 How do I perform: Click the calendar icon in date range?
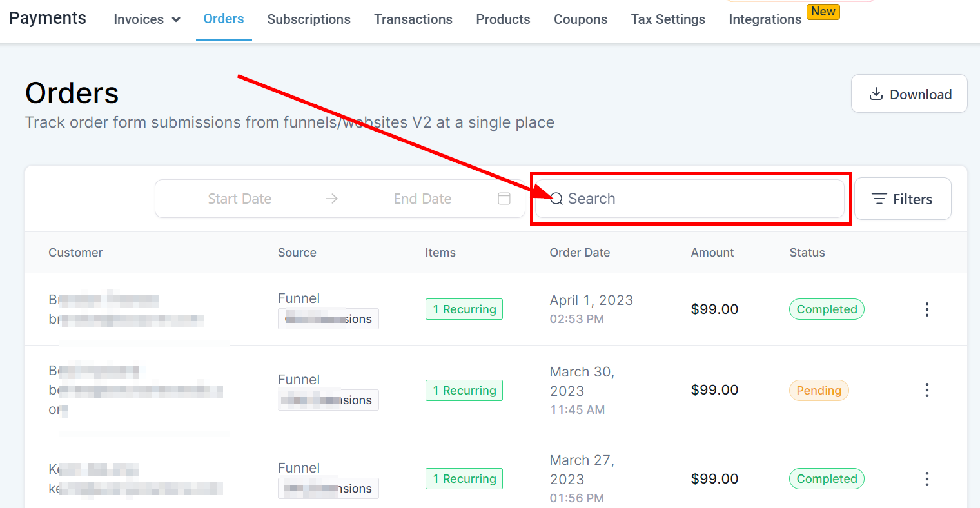(x=504, y=199)
